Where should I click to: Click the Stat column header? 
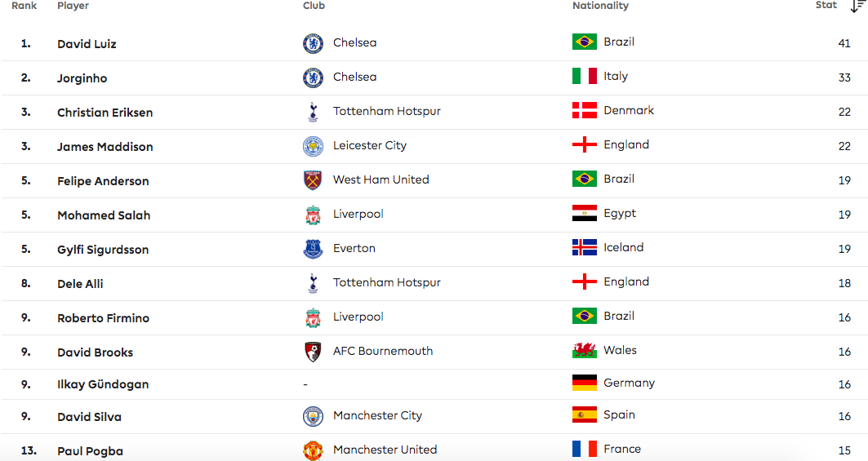pos(826,5)
